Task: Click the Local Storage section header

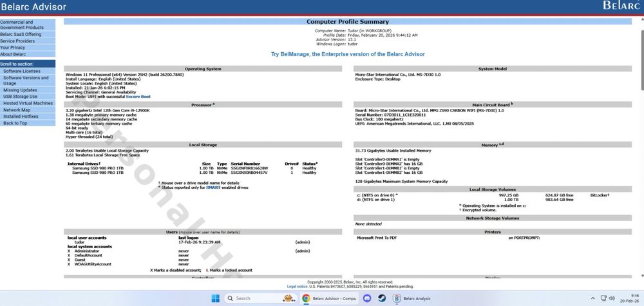Action: tap(203, 144)
